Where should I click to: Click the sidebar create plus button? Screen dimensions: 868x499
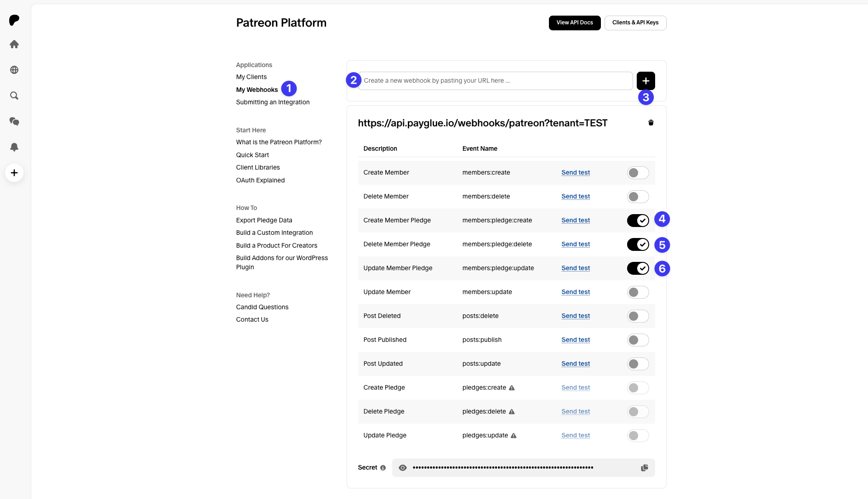pos(14,173)
